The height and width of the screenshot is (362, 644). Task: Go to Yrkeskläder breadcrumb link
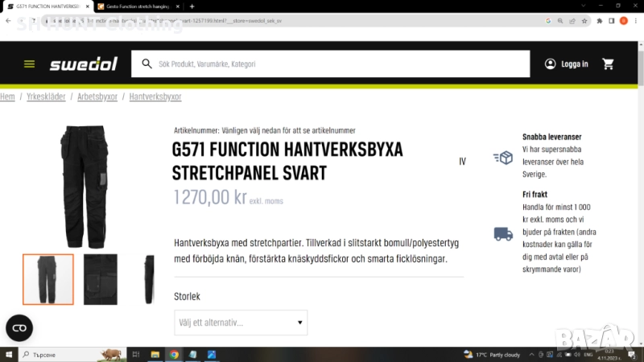pos(46,97)
